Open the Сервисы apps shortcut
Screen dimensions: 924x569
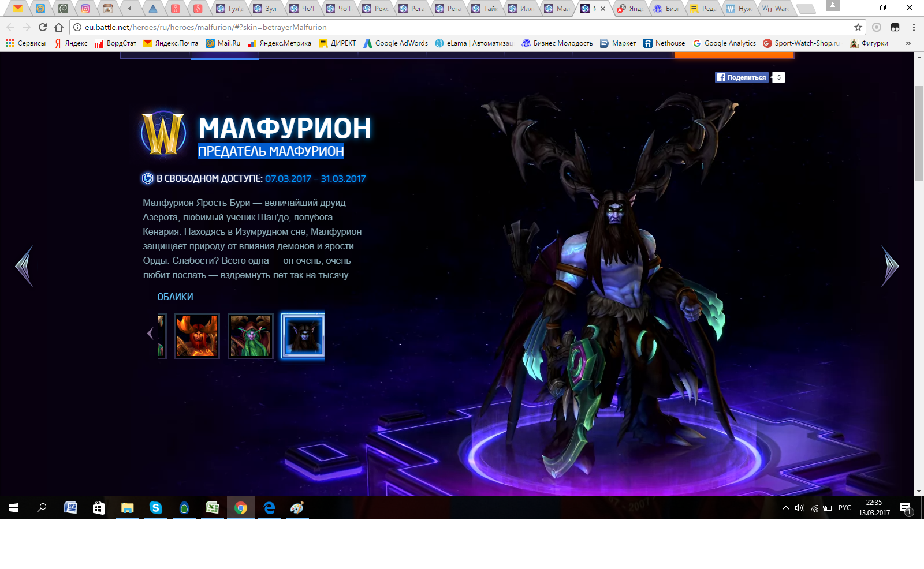click(26, 43)
